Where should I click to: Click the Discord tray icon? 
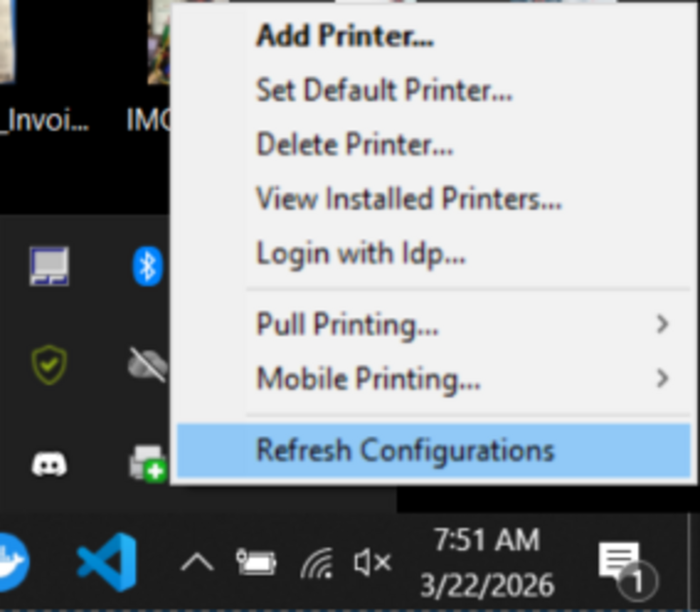coord(49,463)
